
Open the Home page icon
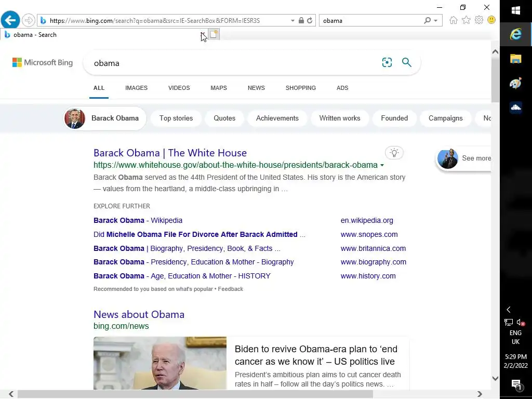coord(453,20)
